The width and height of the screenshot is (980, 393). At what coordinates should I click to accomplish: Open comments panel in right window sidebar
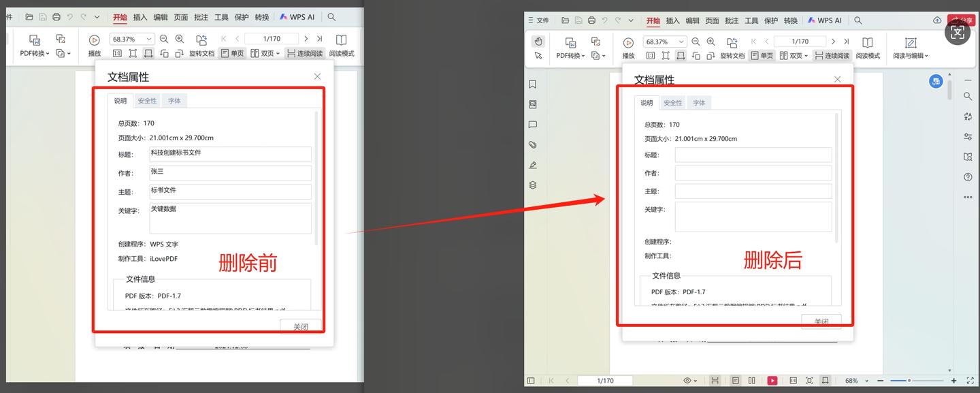[x=533, y=125]
